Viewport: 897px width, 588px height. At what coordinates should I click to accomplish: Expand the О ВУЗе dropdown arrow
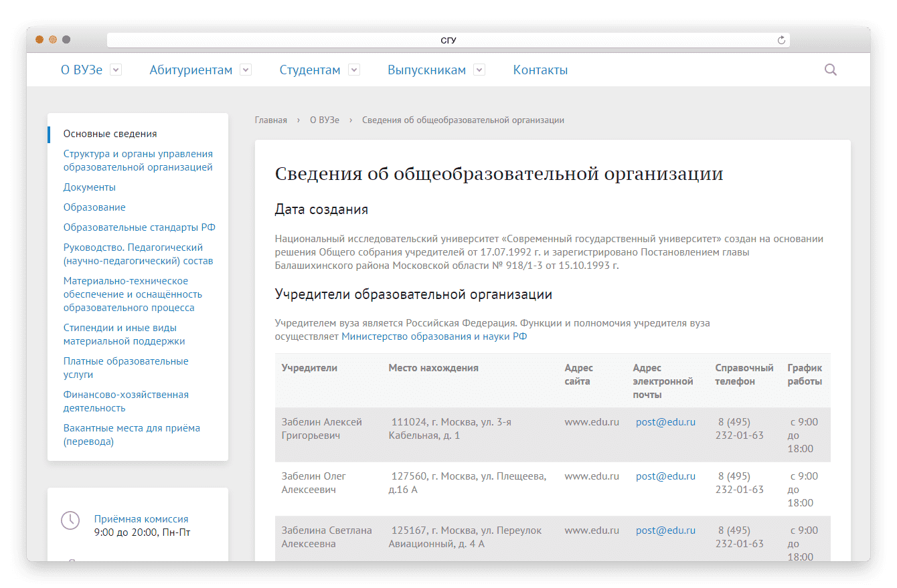[116, 70]
